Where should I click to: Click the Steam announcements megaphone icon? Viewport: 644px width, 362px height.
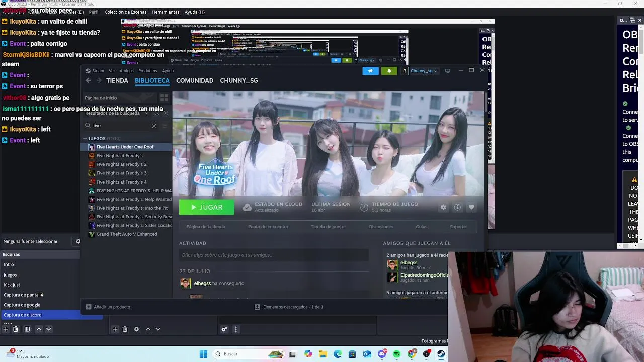(370, 71)
